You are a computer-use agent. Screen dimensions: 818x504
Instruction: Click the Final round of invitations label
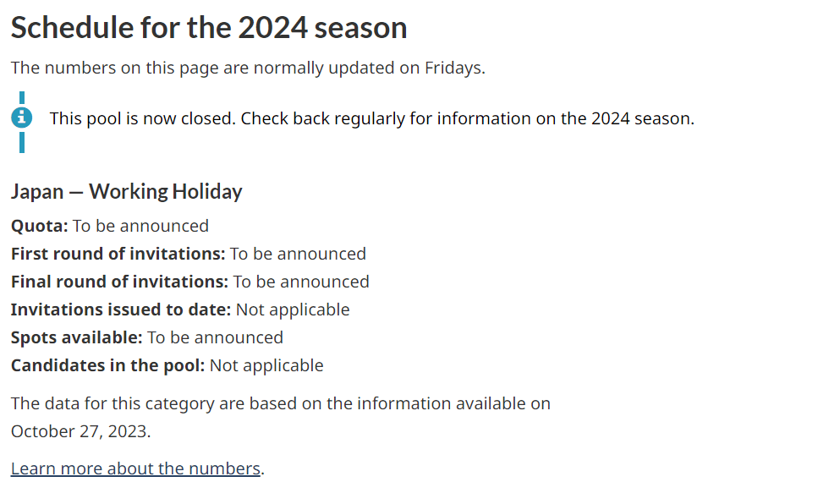coord(119,282)
